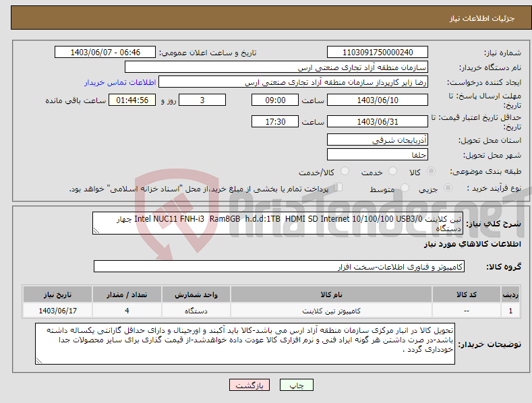Click the general need description text area
Screen dimensions: 532x403
point(278,223)
